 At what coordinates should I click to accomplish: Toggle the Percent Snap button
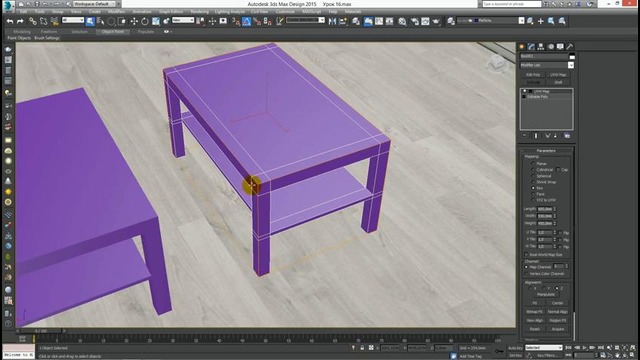[x=257, y=21]
